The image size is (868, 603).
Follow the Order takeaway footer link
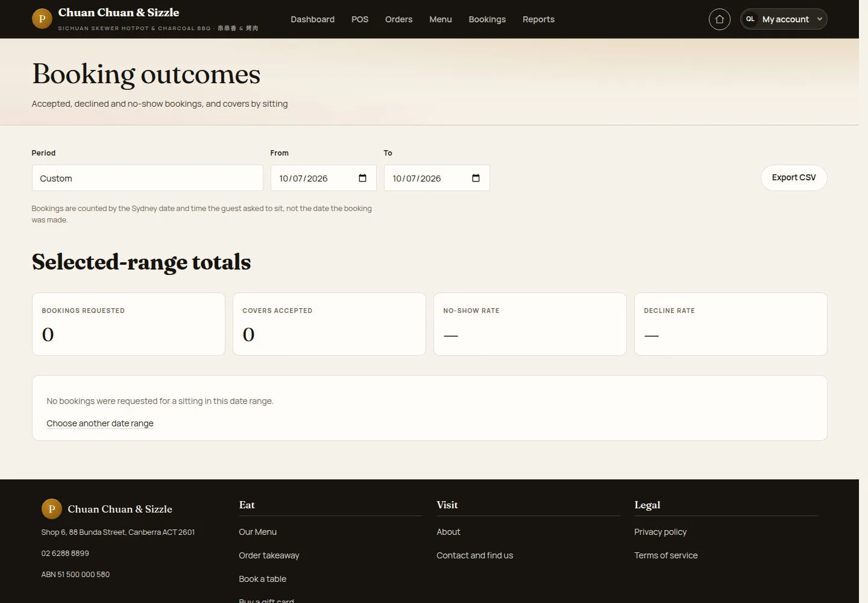tap(269, 555)
